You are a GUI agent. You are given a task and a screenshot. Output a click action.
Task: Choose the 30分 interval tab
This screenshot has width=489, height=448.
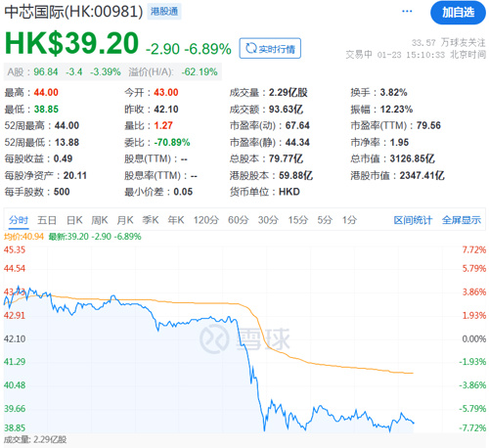(268, 220)
